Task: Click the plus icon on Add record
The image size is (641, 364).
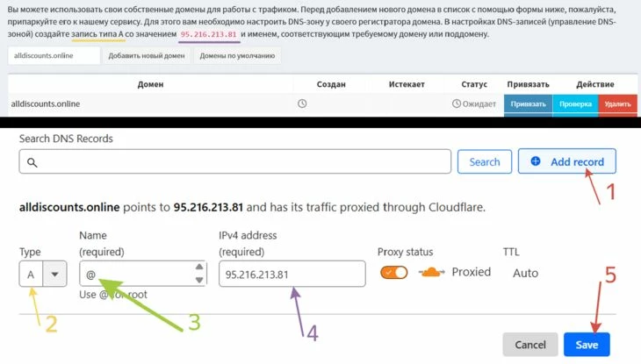Action: pos(535,161)
